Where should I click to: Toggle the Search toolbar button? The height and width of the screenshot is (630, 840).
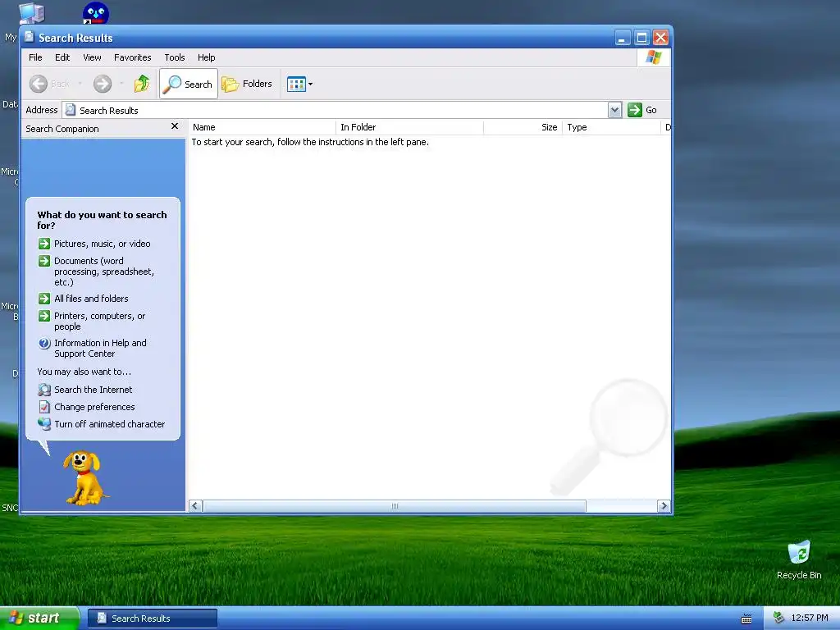click(189, 84)
